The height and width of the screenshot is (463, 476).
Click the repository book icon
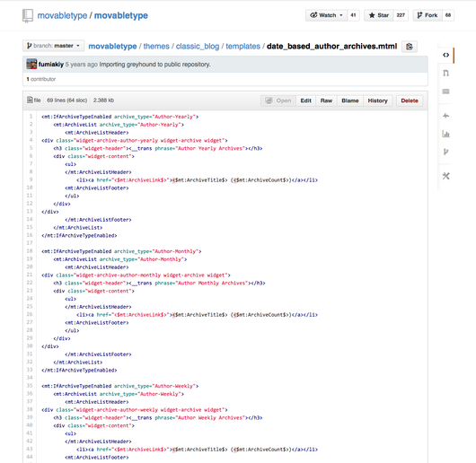[28, 16]
